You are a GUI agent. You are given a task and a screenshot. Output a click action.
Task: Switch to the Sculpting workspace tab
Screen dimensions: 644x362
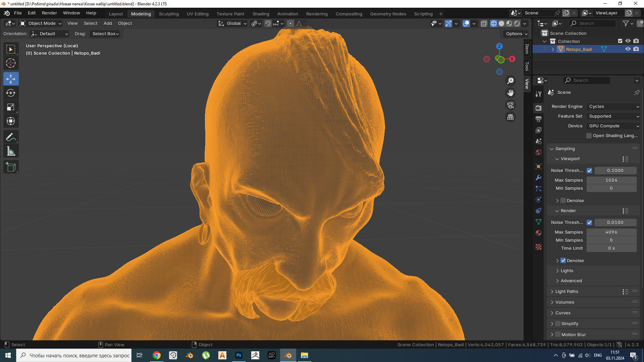[x=169, y=14]
